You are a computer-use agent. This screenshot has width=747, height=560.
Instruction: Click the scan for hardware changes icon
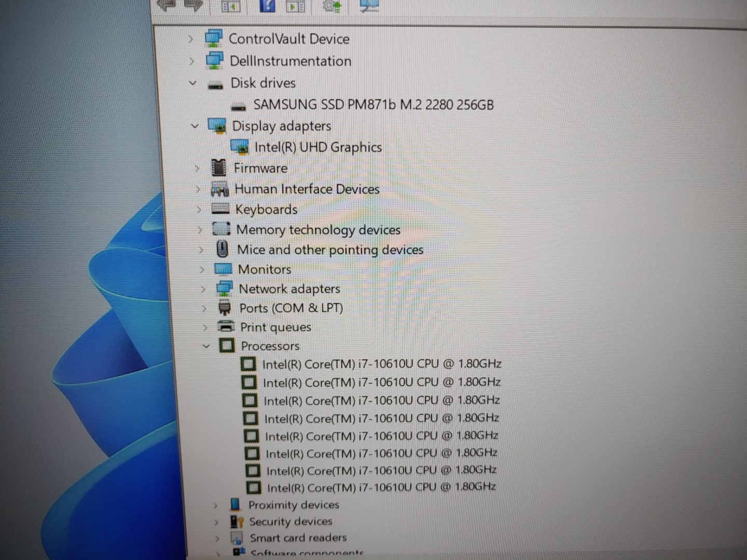pos(369,6)
